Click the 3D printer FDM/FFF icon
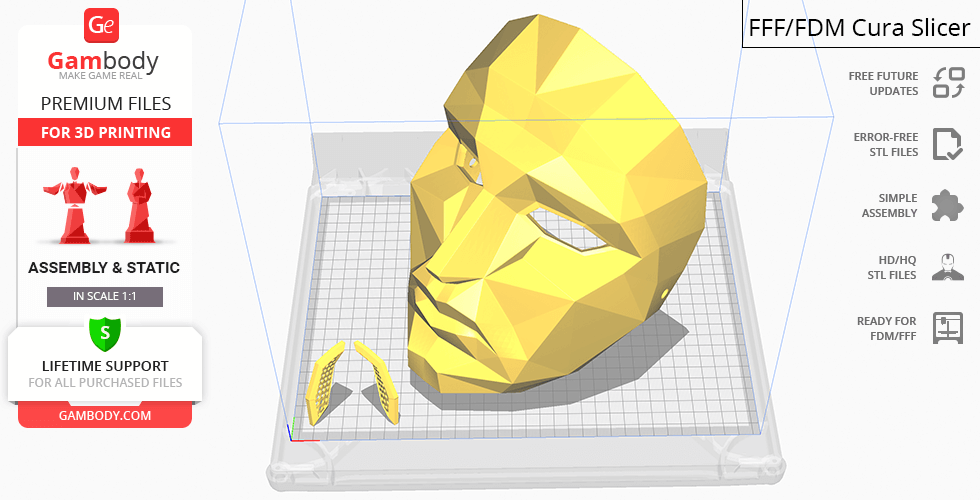This screenshot has width=980, height=500. tap(948, 328)
